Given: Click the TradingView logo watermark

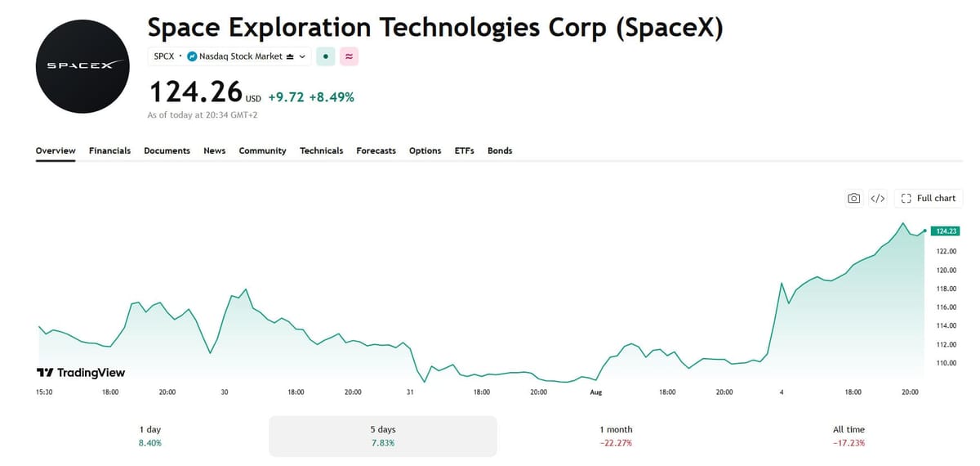Looking at the screenshot, I should pos(81,373).
